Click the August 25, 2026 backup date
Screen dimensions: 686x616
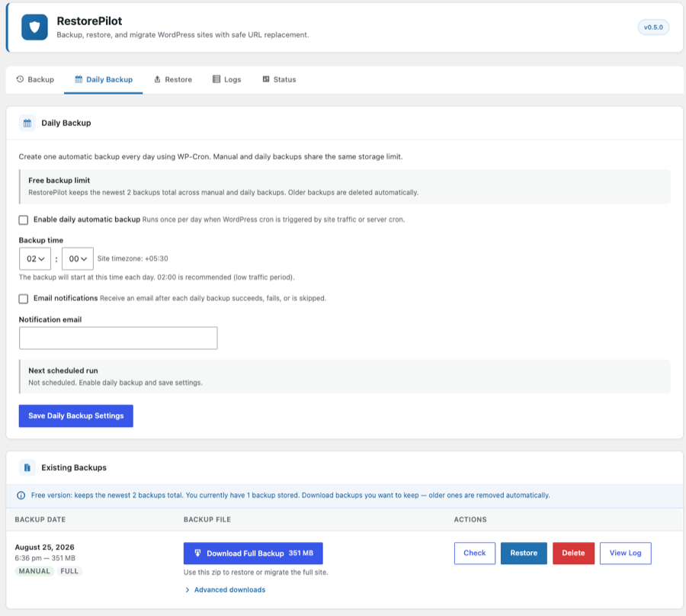click(45, 547)
